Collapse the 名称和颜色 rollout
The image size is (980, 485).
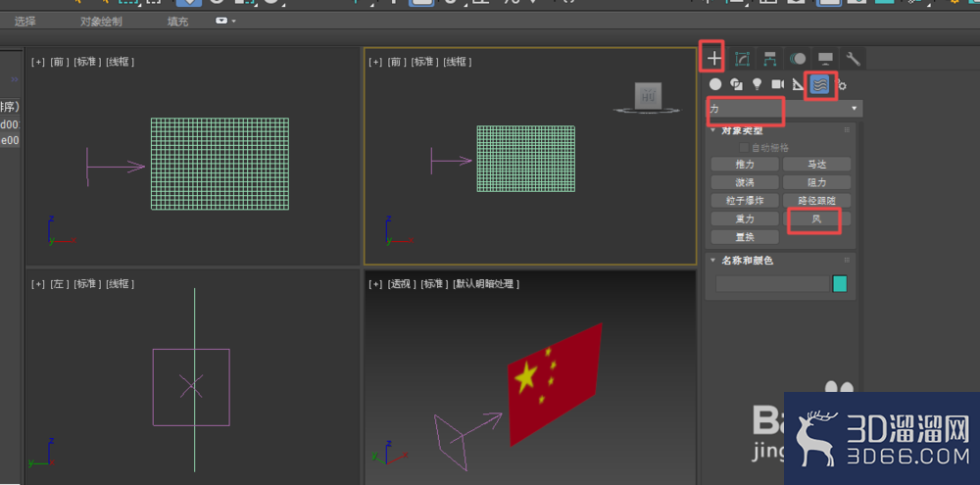(x=713, y=261)
